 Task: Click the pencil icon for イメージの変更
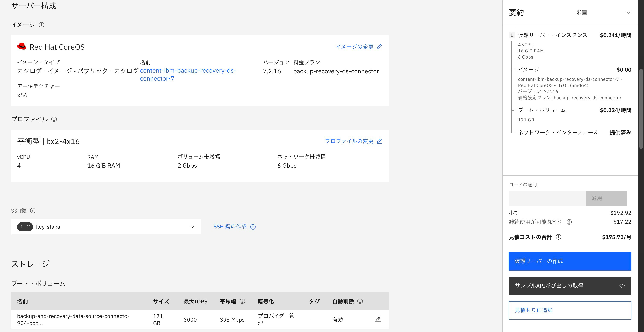click(379, 47)
